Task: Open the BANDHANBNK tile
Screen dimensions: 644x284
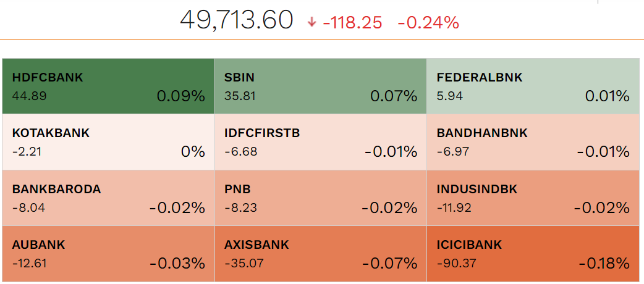Action: 533,142
